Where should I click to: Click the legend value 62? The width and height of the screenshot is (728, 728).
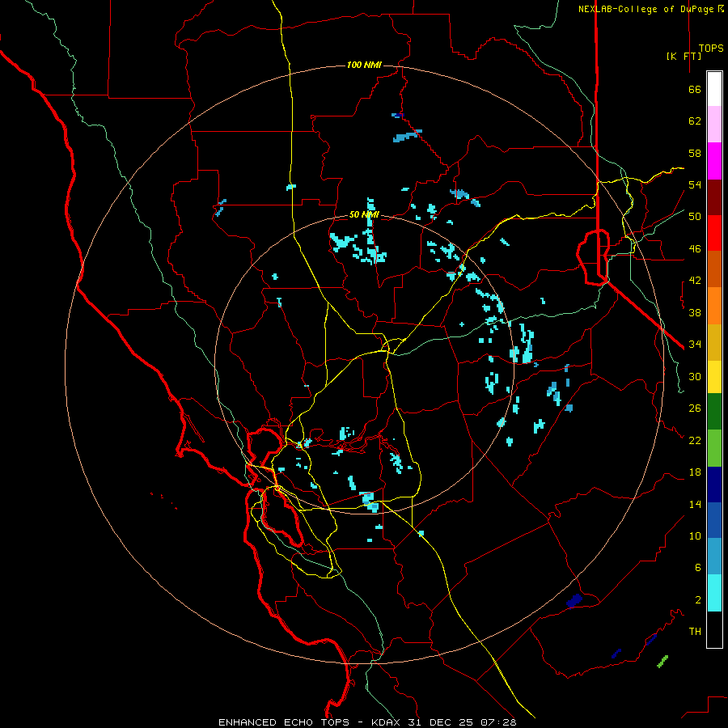(x=695, y=121)
